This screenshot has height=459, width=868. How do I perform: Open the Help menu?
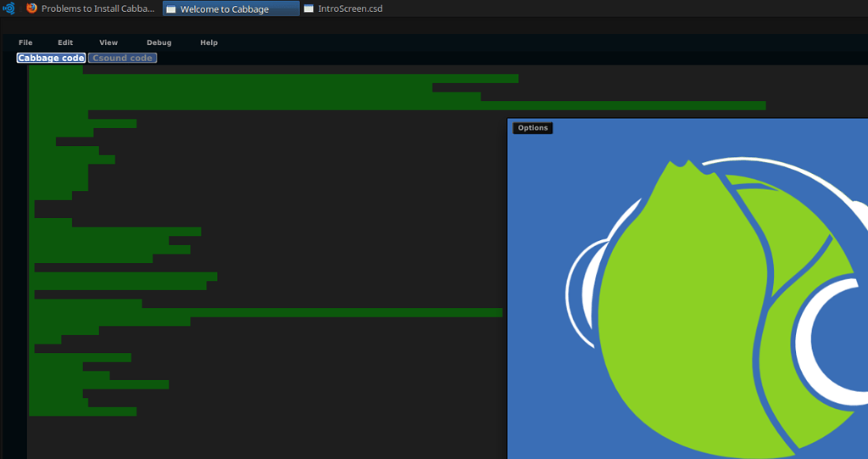209,42
